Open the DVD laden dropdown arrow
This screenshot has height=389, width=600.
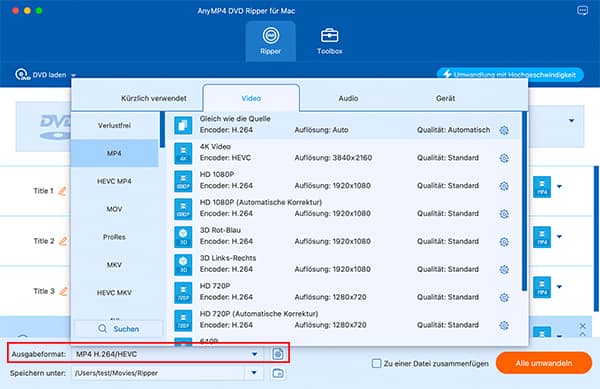click(73, 75)
